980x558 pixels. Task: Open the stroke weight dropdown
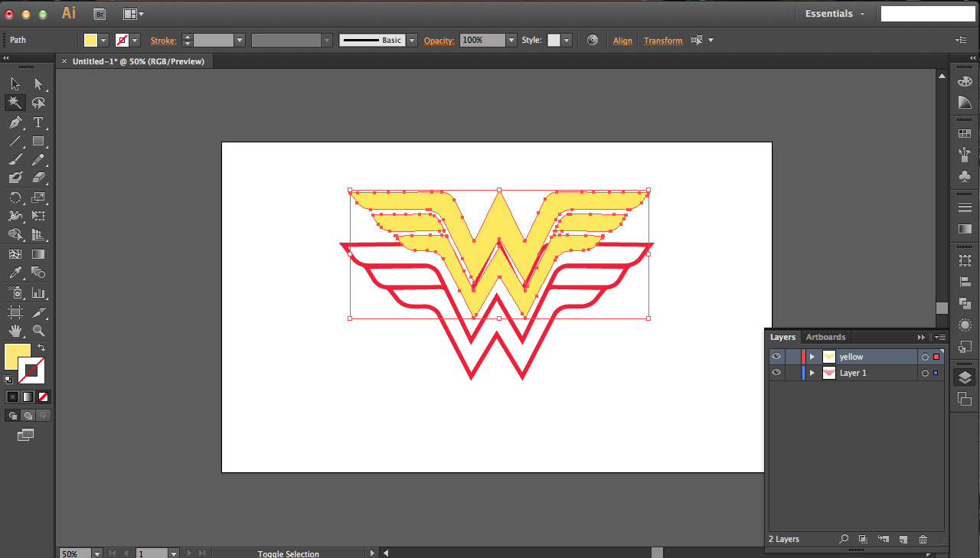(240, 41)
